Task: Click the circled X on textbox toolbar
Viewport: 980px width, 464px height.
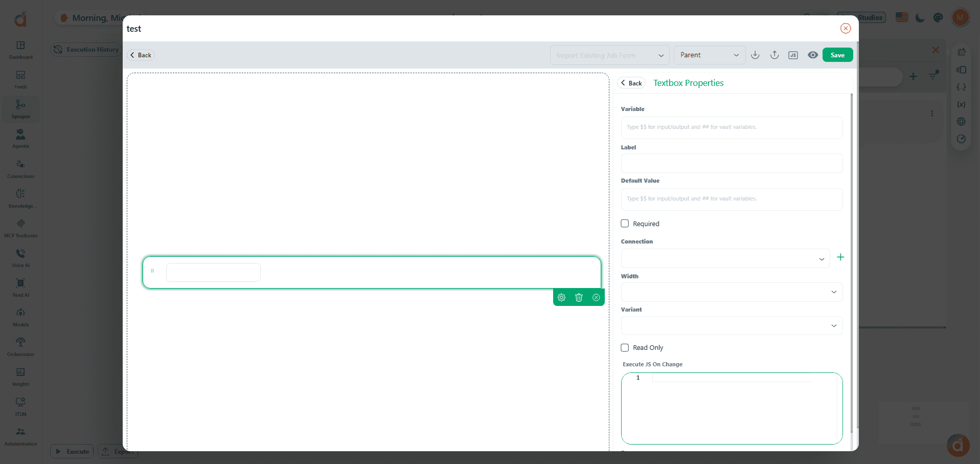Action: pyautogui.click(x=596, y=297)
